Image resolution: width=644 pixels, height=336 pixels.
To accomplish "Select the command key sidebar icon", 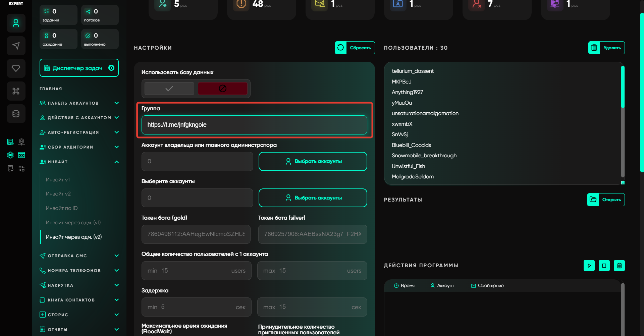I will (x=16, y=91).
